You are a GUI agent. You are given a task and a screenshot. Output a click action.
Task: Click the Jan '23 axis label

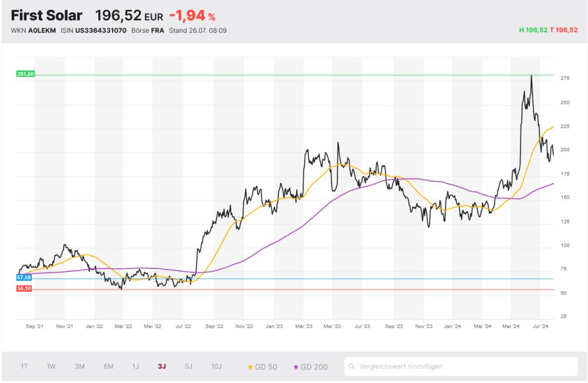click(x=274, y=327)
